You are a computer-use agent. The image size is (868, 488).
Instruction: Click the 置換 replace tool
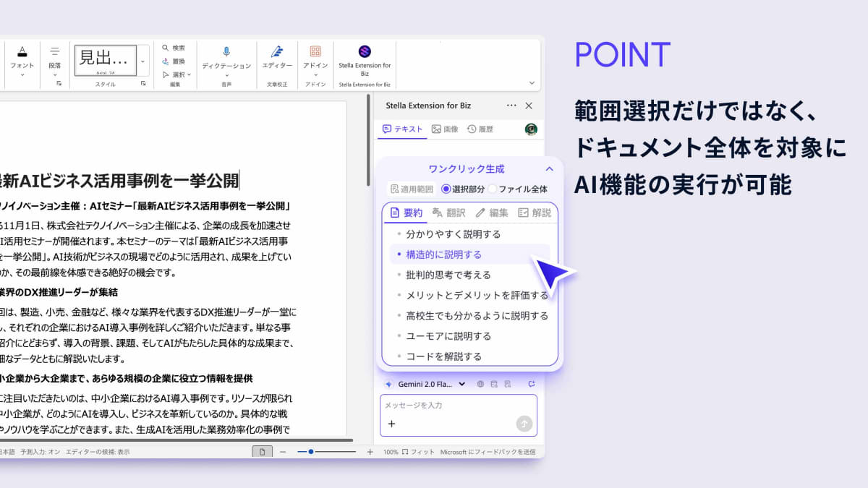174,61
